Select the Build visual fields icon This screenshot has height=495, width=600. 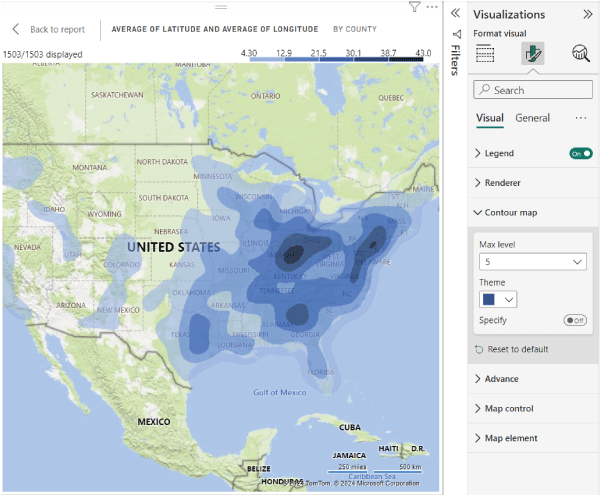[x=485, y=53]
